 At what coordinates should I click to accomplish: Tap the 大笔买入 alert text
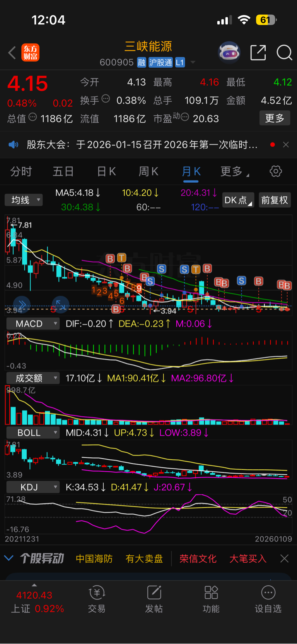tap(248, 558)
